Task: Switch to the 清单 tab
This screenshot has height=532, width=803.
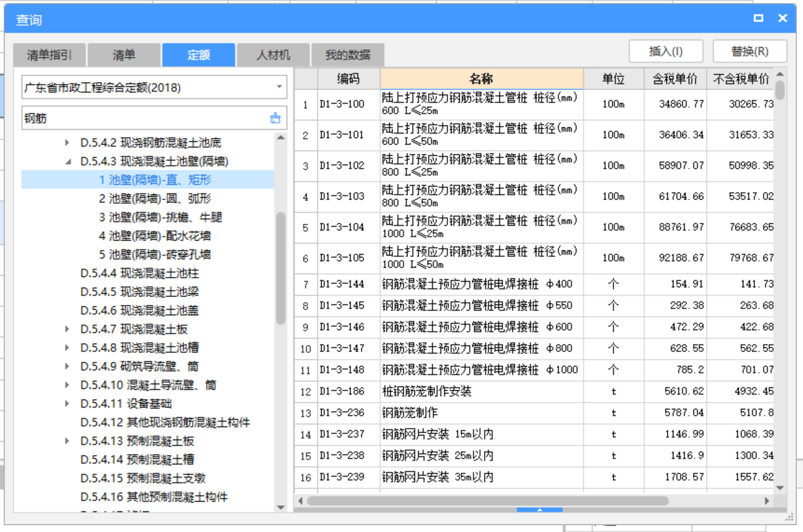Action: (x=124, y=55)
